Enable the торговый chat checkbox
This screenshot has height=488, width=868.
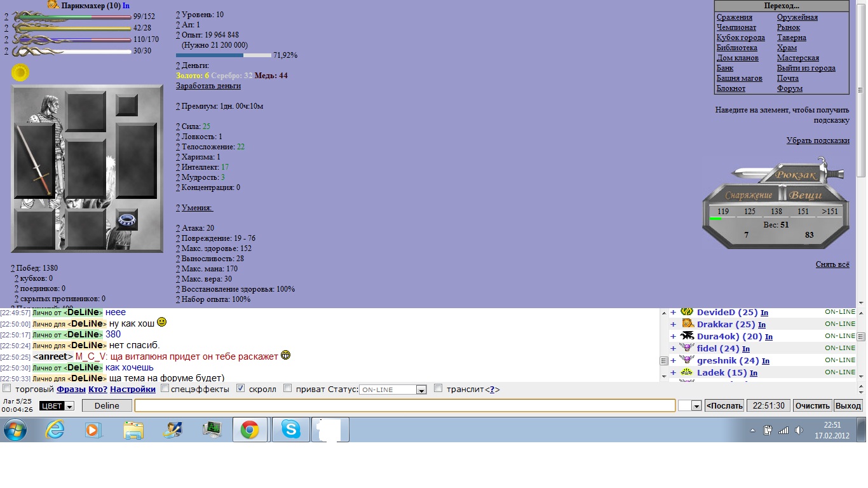point(7,388)
